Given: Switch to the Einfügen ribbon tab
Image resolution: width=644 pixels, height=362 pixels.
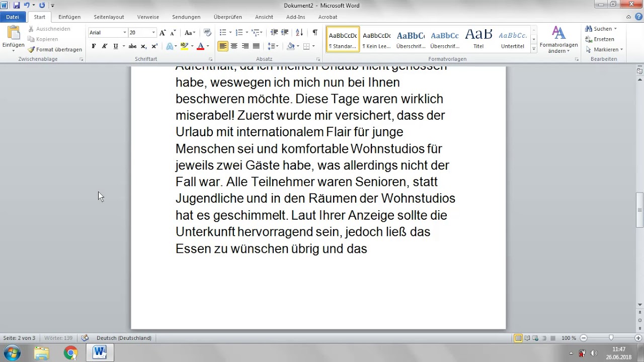Looking at the screenshot, I should [69, 17].
